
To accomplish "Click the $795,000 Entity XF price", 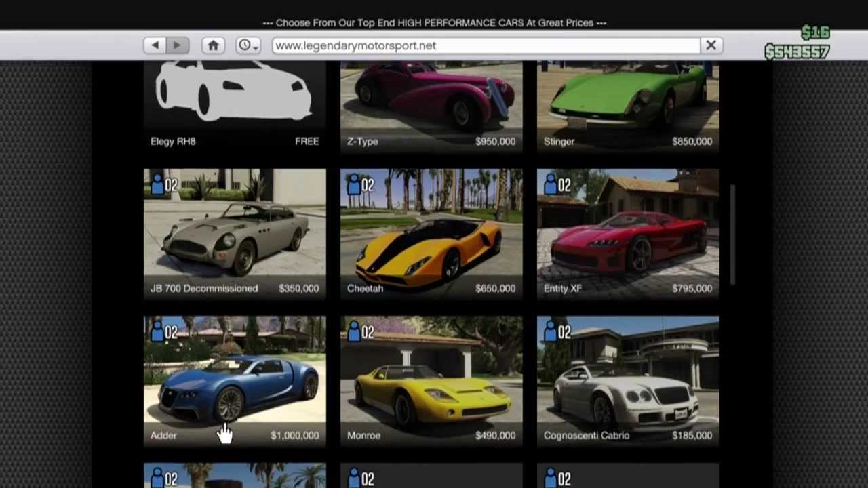I will [692, 289].
